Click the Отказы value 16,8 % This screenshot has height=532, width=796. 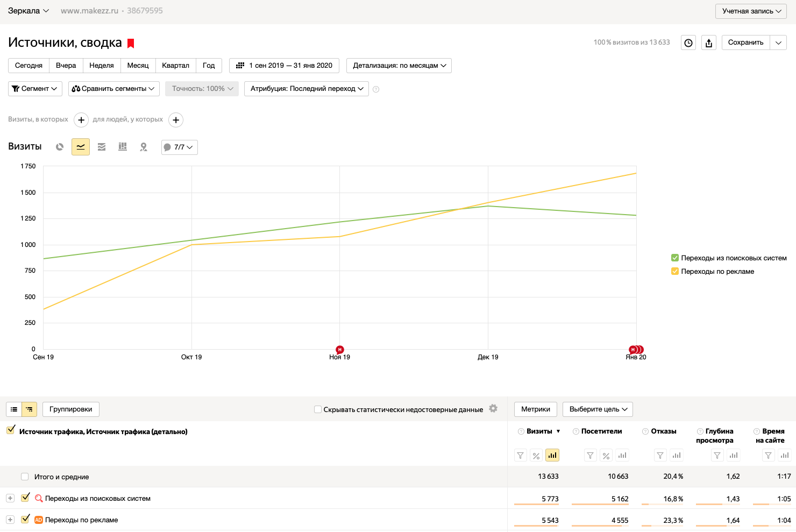click(673, 499)
